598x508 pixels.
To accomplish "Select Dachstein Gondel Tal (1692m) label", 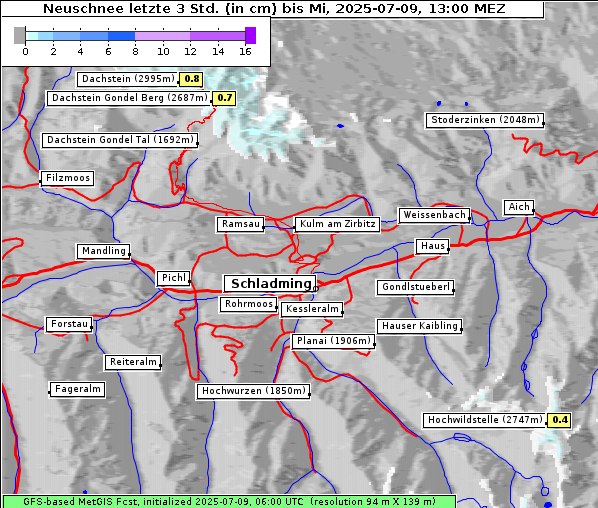I will pos(121,140).
